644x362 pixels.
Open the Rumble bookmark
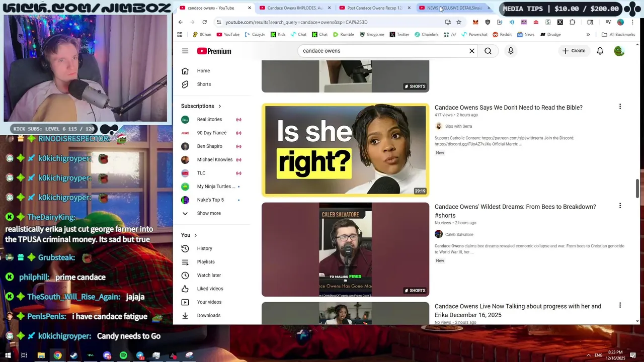pyautogui.click(x=344, y=35)
